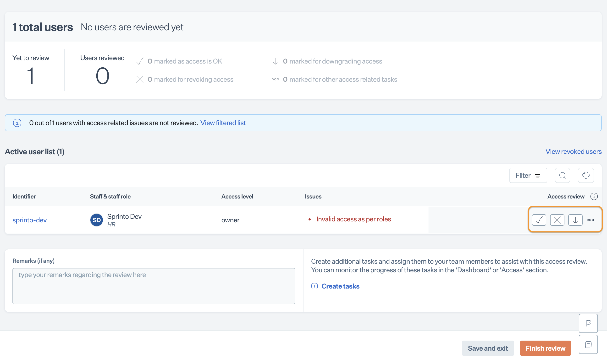Click the Save and exit button

(488, 348)
